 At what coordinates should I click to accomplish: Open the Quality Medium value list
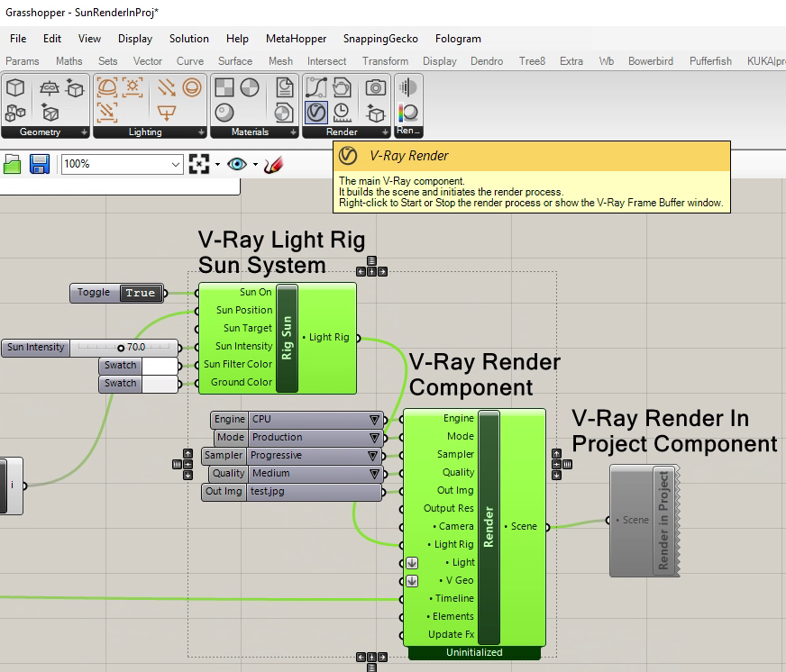pyautogui.click(x=374, y=474)
